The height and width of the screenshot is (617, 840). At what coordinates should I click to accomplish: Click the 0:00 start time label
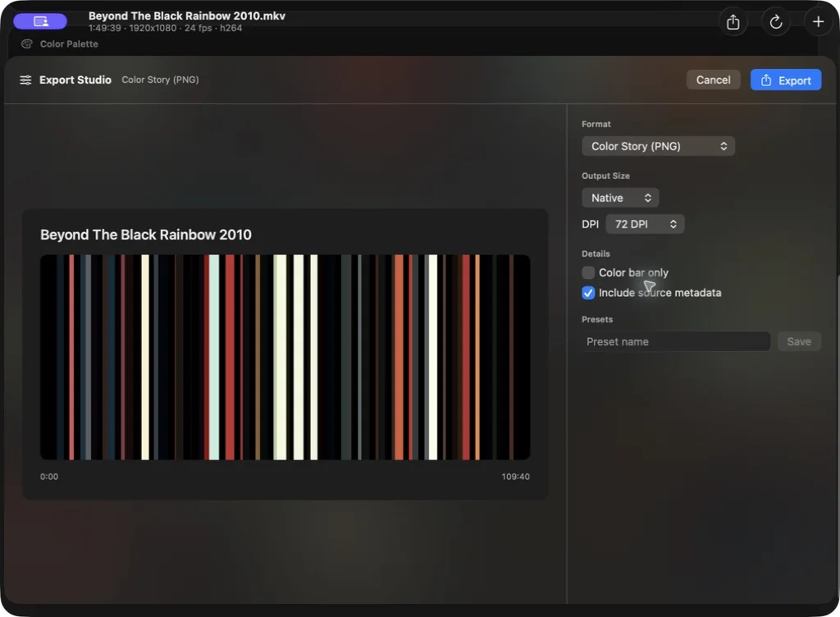[x=49, y=477]
